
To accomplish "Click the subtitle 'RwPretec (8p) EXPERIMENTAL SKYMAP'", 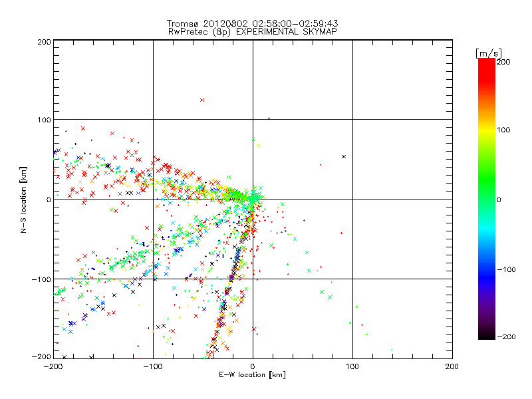I will coord(253,32).
